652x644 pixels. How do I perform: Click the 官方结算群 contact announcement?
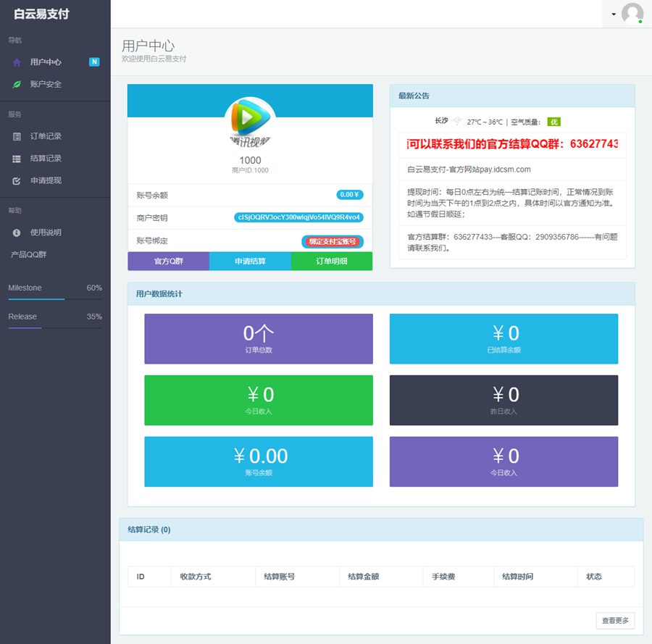coord(512,243)
